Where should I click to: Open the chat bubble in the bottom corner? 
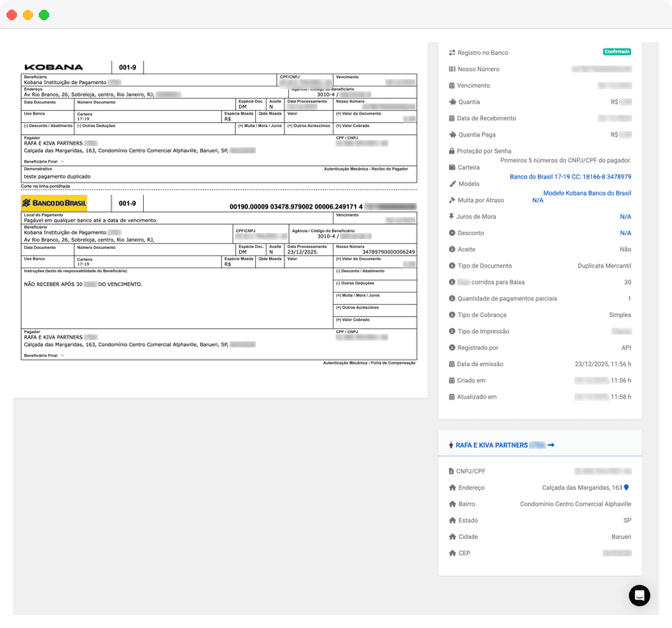[x=639, y=595]
